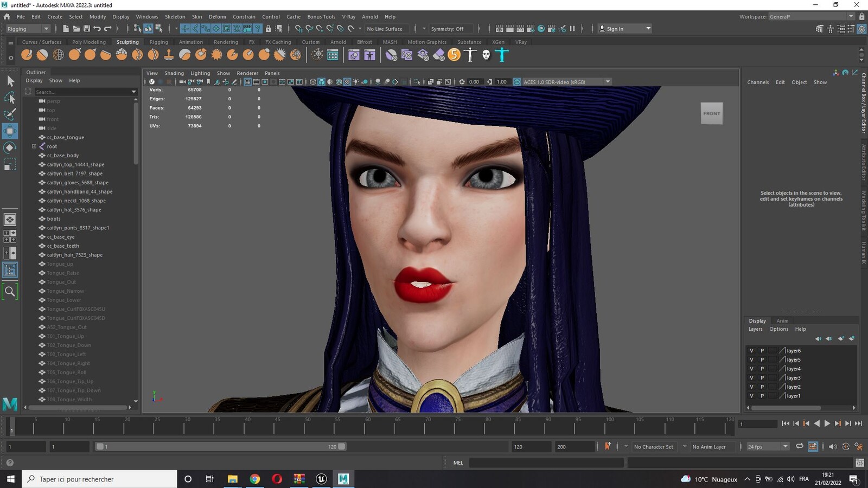Viewport: 868px width, 488px height.
Task: Toggle the lock selection padlock icon
Action: (x=268, y=29)
